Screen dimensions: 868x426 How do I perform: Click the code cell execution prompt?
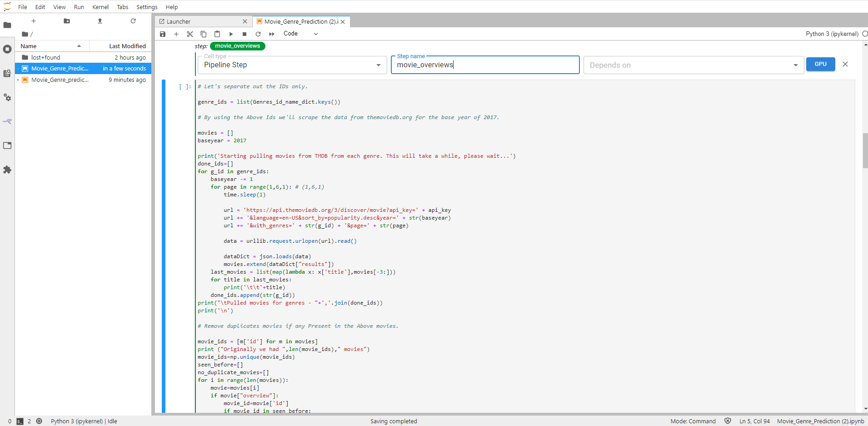click(x=185, y=86)
